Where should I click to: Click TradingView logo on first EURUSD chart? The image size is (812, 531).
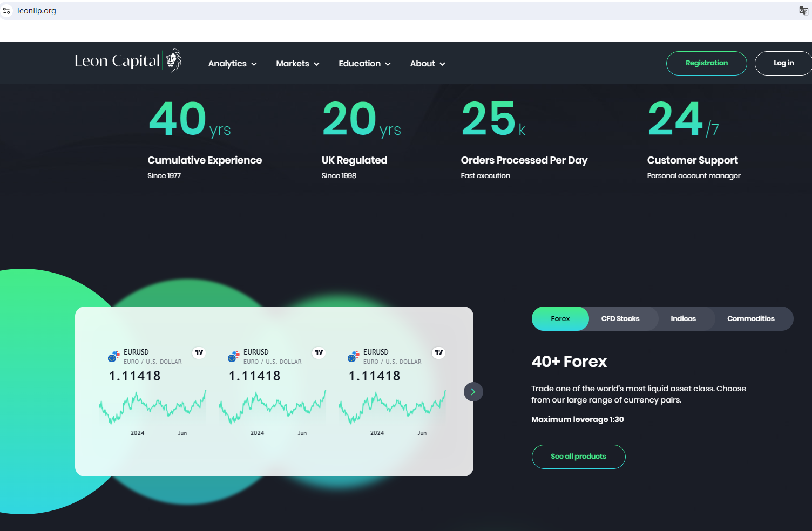pos(199,353)
